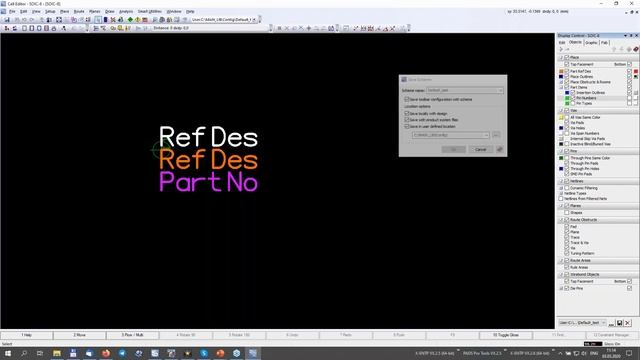Click the Fit Board view icon in toolbar

59,20
